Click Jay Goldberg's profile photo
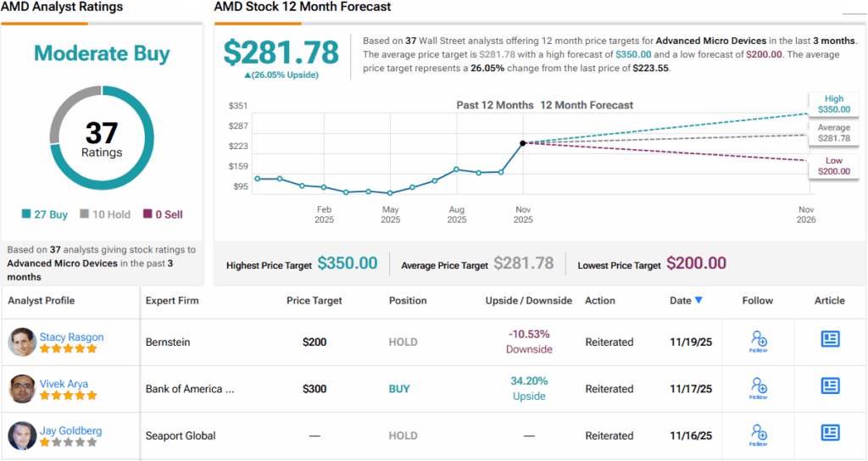The image size is (868, 461). (22, 436)
